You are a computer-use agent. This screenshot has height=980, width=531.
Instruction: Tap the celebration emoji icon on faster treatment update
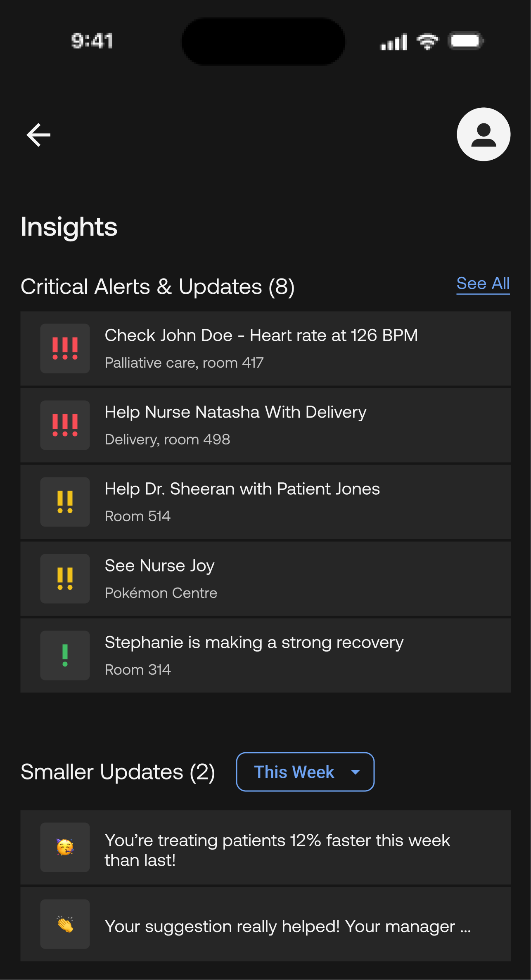(64, 847)
